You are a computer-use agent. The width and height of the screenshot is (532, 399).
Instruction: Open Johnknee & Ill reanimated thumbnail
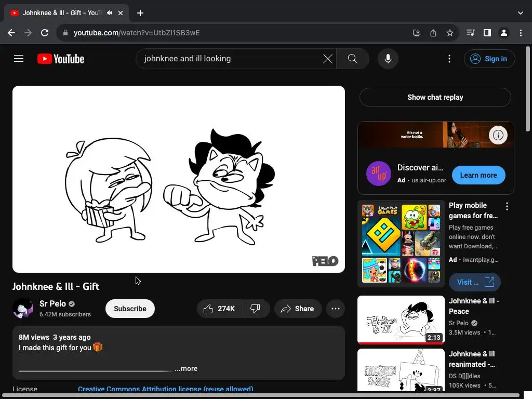click(401, 370)
